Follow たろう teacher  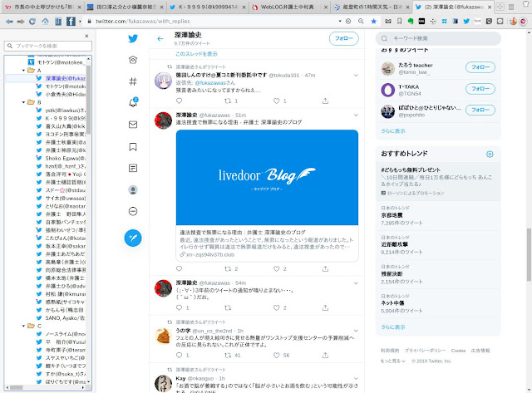pos(480,67)
